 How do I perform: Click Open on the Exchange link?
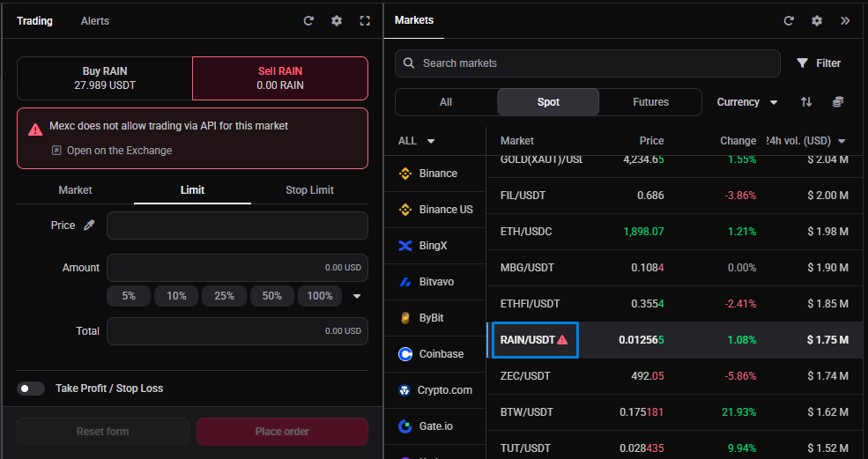(x=112, y=151)
